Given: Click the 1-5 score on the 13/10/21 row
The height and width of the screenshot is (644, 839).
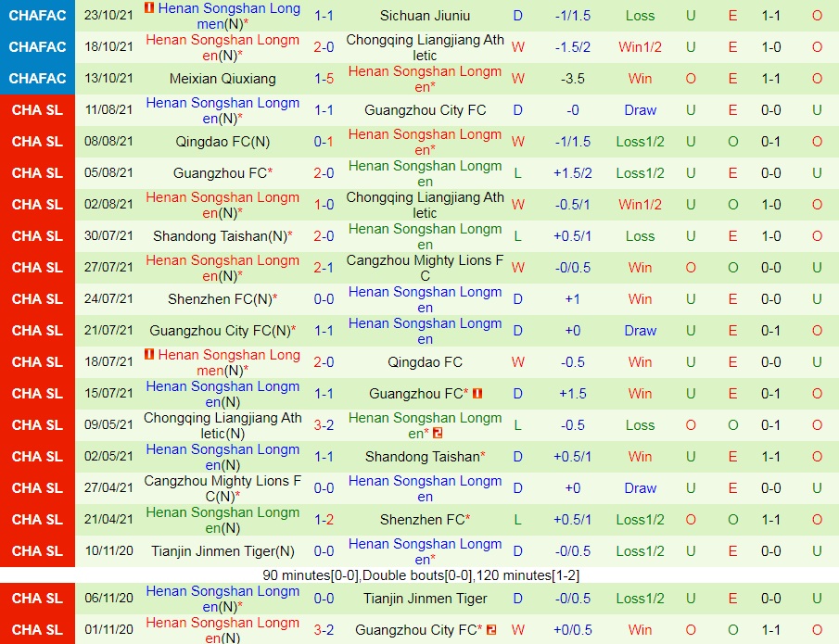Looking at the screenshot, I should click(x=324, y=79).
